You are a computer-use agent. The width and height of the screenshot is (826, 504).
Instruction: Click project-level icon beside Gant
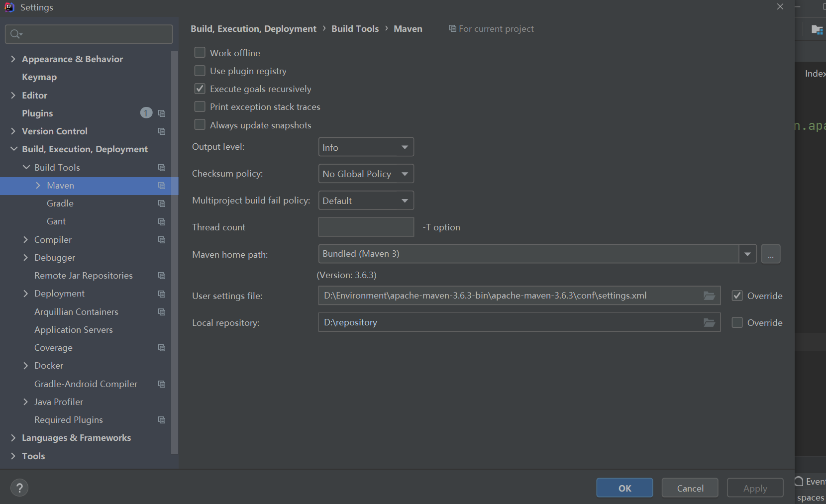point(162,221)
